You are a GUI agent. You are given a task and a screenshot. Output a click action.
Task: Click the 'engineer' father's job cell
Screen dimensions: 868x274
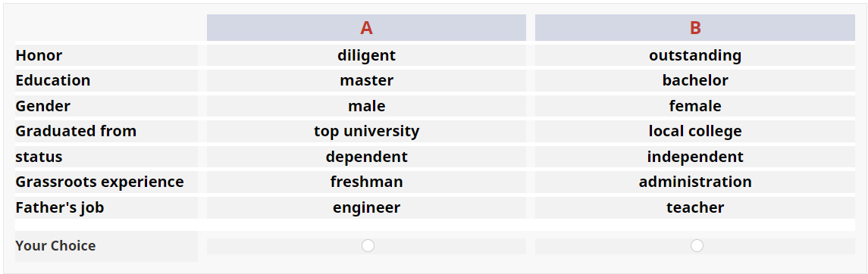coord(366,207)
